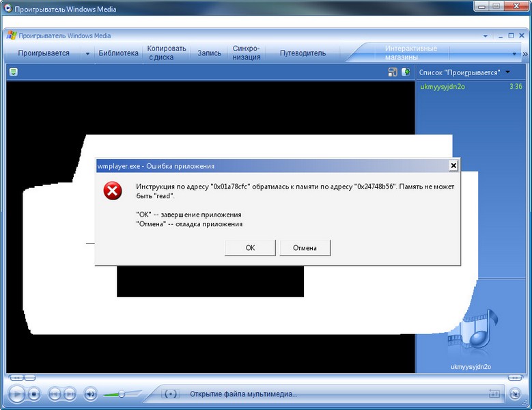The image size is (532, 410).
Task: Open Интерактивные магазины tab
Action: (x=411, y=53)
